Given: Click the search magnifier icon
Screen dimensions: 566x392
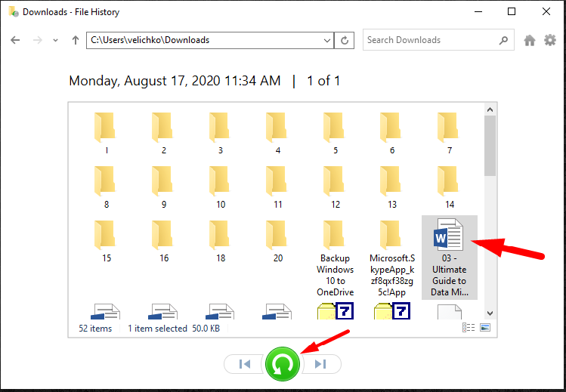Looking at the screenshot, I should pos(503,40).
